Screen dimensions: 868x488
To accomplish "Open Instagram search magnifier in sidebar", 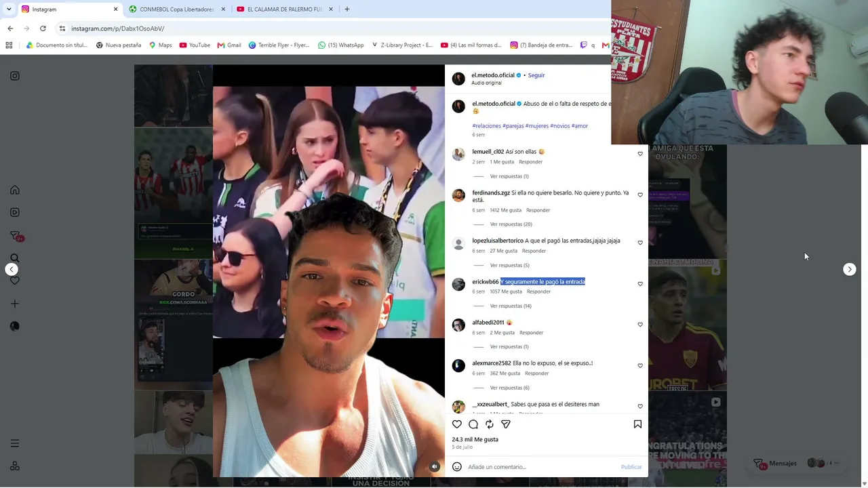I will click(15, 258).
